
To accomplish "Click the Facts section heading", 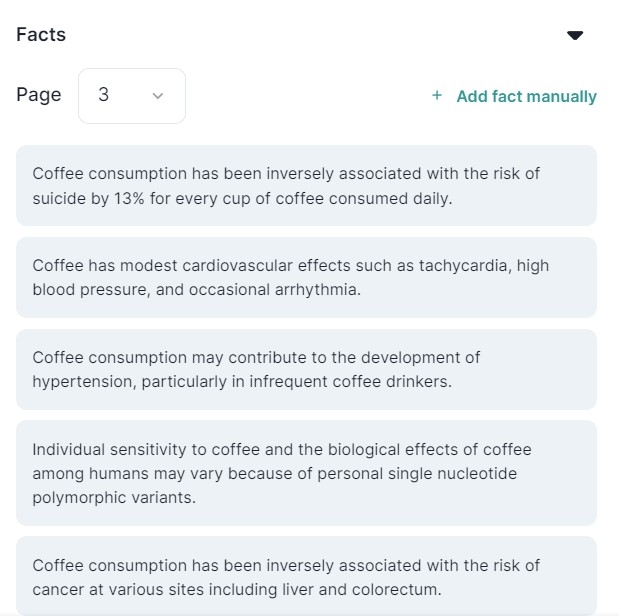I will coord(41,34).
